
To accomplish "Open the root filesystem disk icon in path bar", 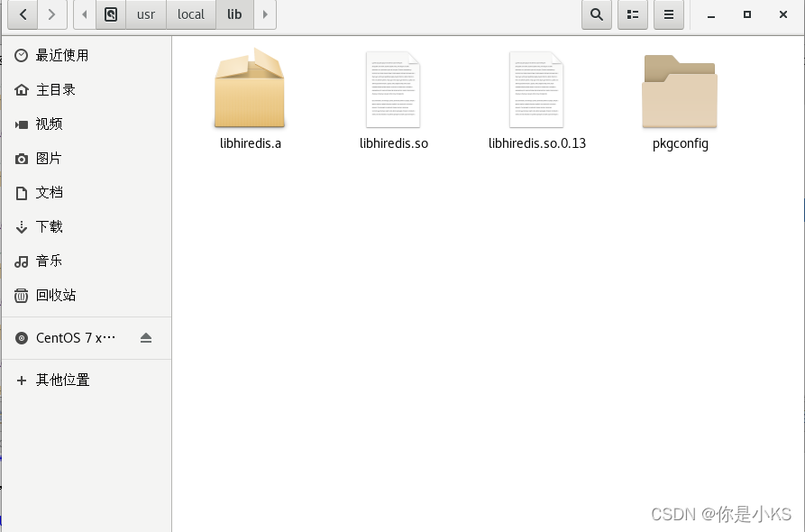I will [111, 14].
